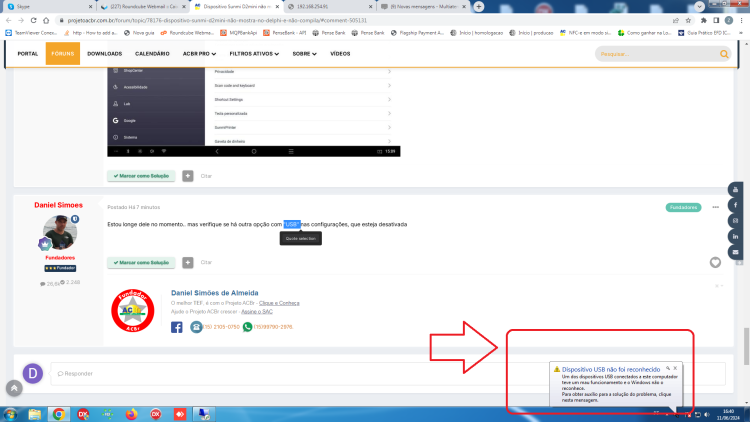
Task: Close the USB not recognized balloon
Action: (675, 368)
